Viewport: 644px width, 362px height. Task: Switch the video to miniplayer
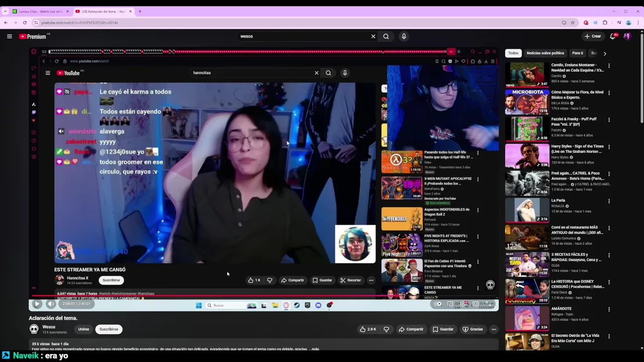(475, 304)
